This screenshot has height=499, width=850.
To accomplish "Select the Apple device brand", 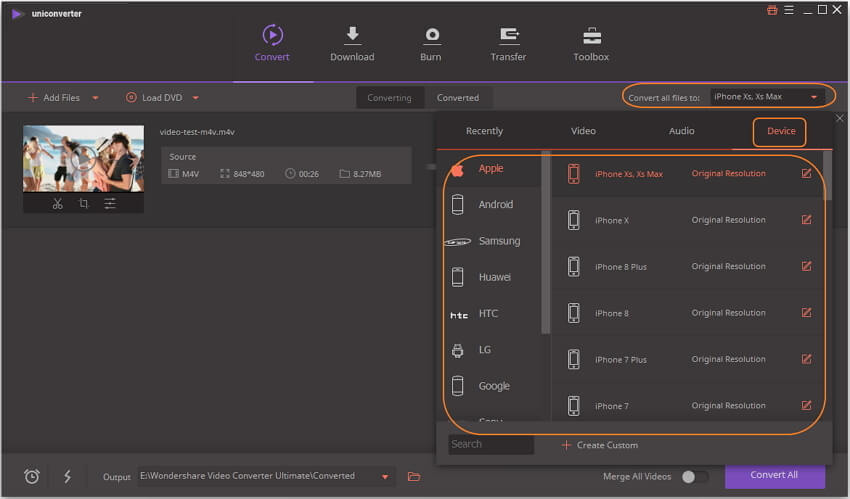I will coord(490,169).
